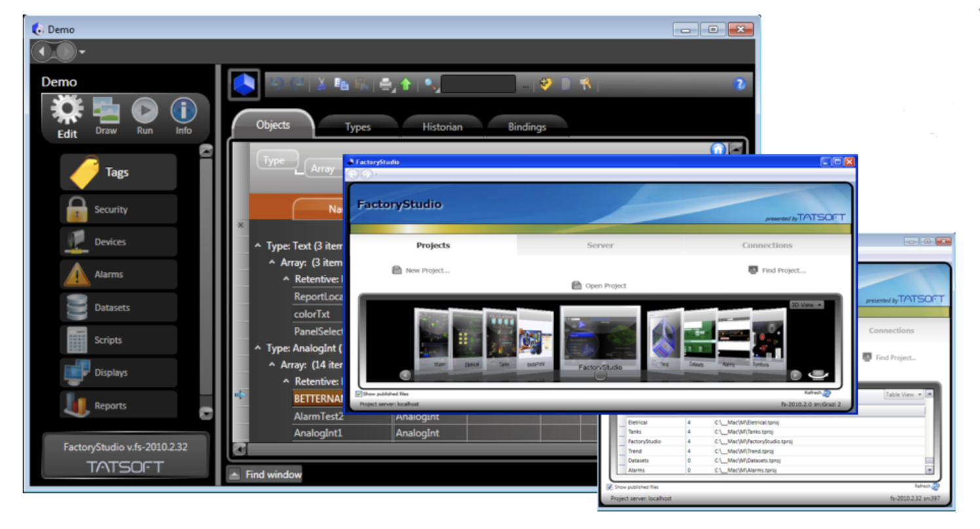Open the Info icon in Demo window
The height and width of the screenshot is (529, 980).
pos(183,116)
